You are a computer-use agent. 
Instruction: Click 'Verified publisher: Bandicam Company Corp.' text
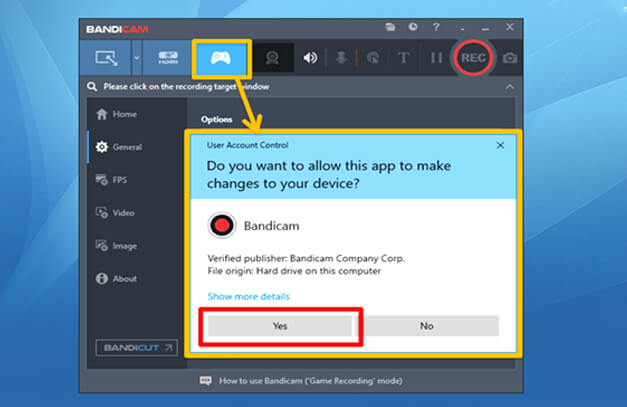pos(306,258)
